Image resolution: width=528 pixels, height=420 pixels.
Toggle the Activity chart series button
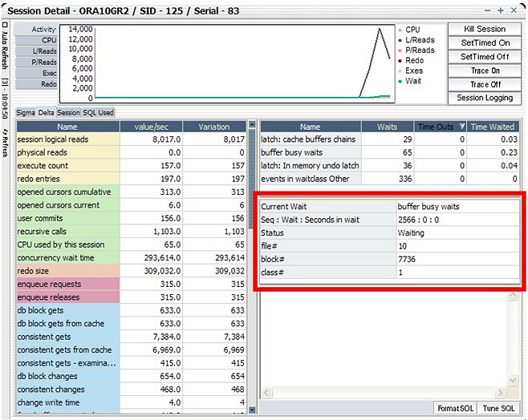[x=36, y=29]
